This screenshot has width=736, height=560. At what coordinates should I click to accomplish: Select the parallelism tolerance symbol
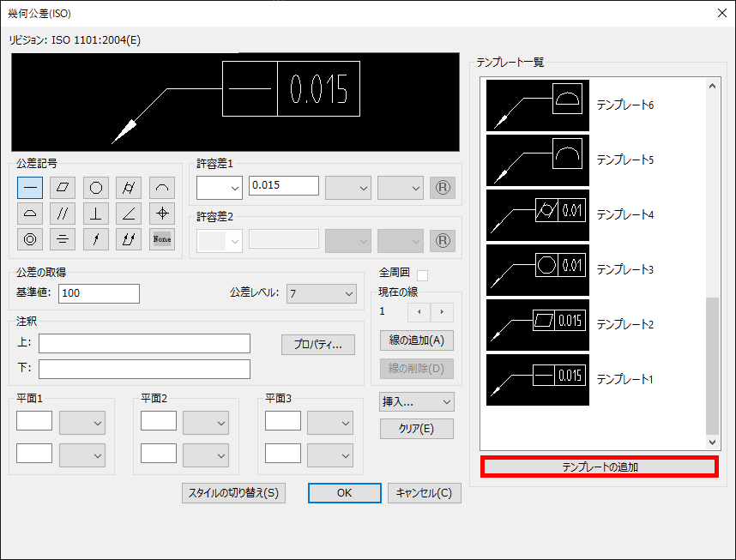point(63,213)
